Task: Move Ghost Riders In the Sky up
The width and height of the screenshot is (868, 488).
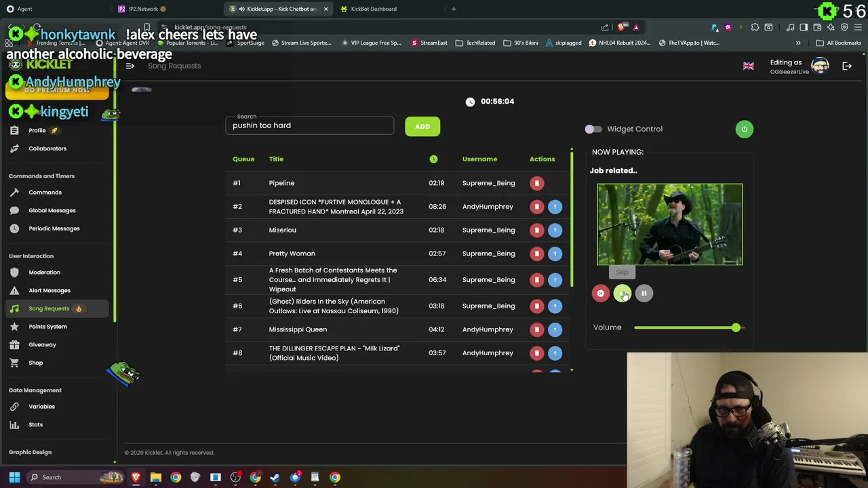Action: coord(555,306)
